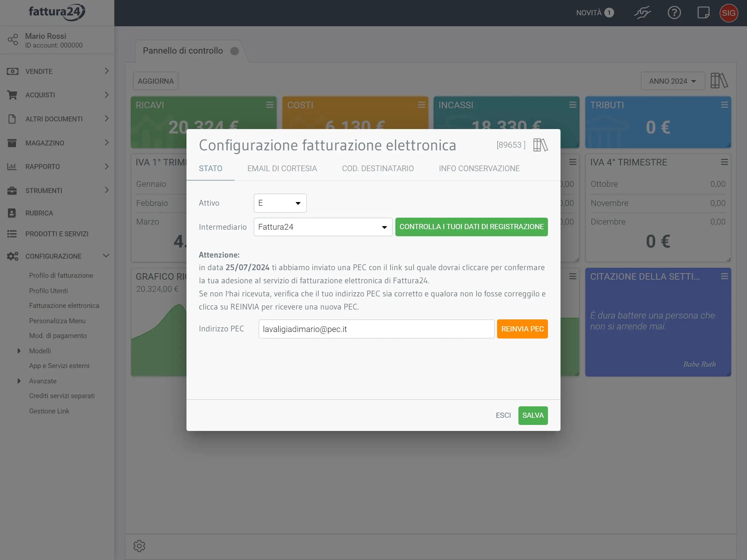The image size is (747, 560).
Task: Click the Indirizzo PEC input field
Action: (x=376, y=329)
